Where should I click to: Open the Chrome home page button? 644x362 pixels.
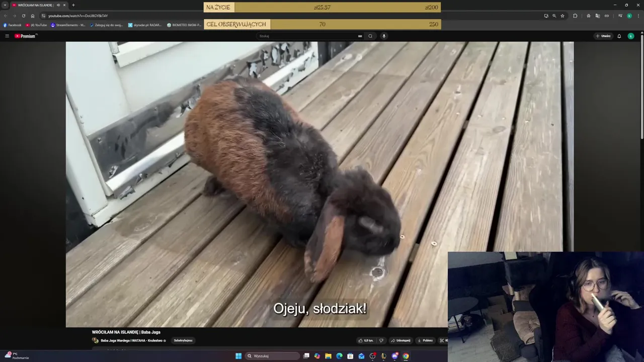33,16
